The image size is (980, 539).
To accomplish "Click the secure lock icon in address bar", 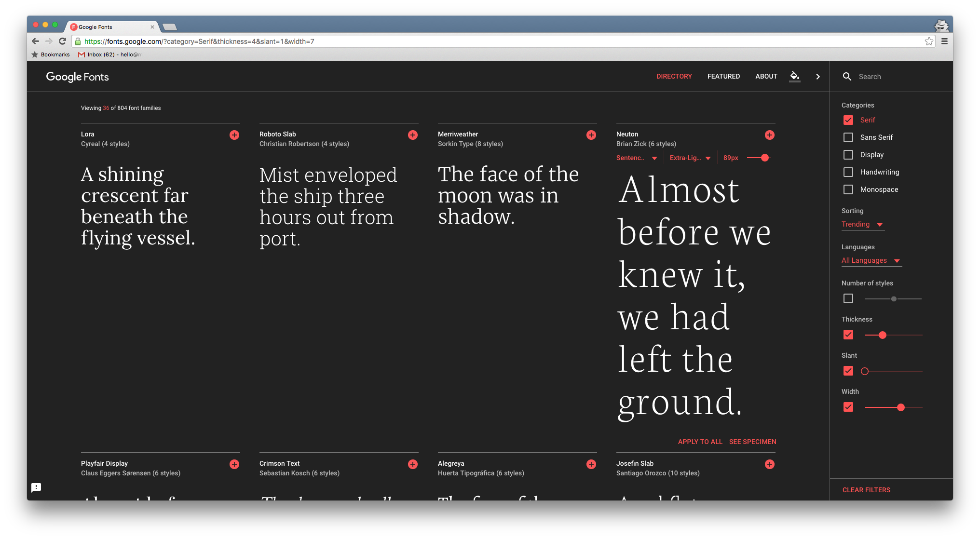I will tap(78, 41).
